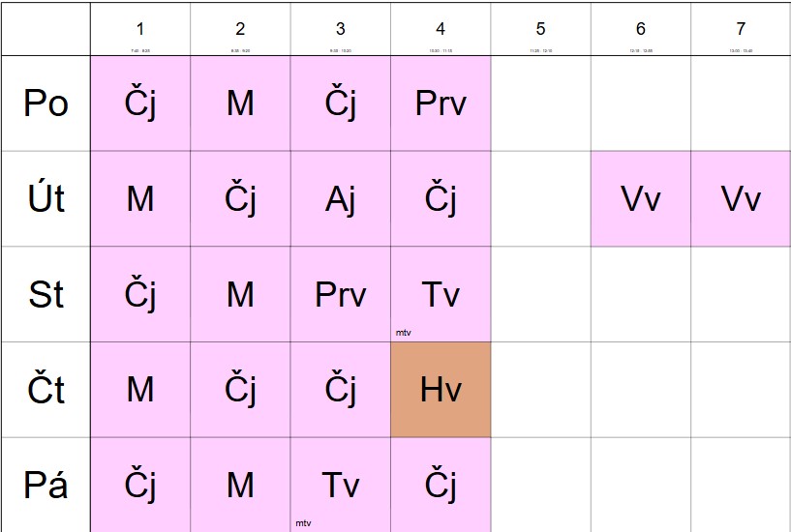Image resolution: width=791 pixels, height=532 pixels.
Task: Select the St day row header
Action: click(46, 294)
